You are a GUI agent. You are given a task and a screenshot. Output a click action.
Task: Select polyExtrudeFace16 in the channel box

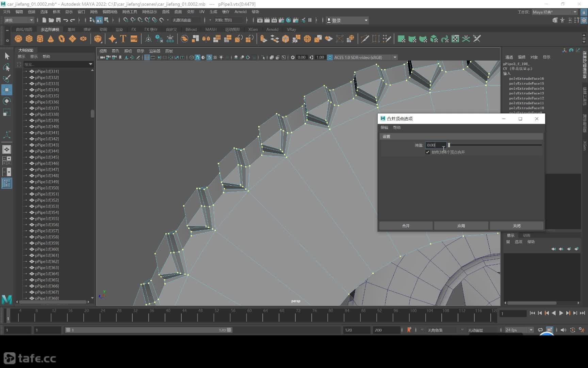coord(526,78)
